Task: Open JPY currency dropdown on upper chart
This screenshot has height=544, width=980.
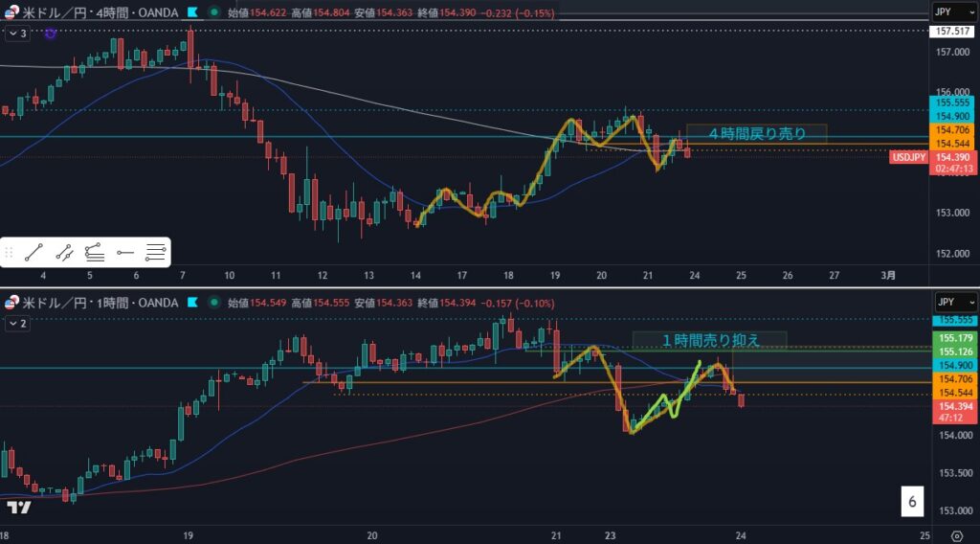Action: [953, 12]
